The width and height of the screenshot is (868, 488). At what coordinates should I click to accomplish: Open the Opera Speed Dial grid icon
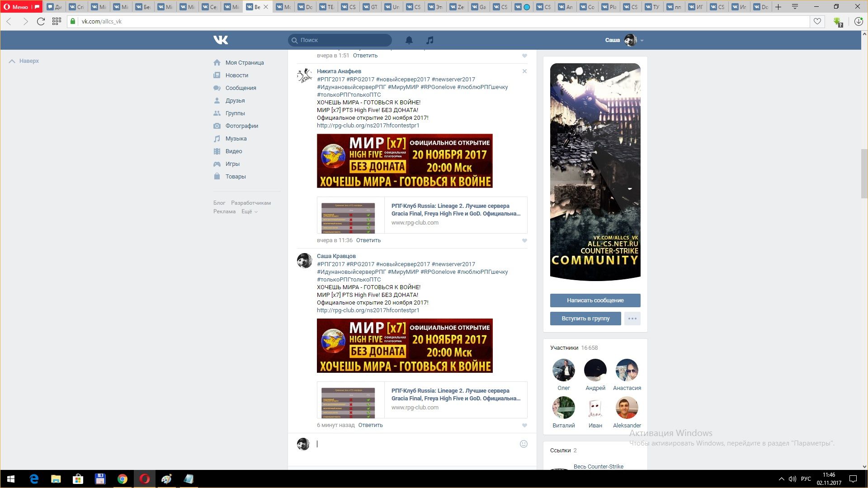click(x=57, y=21)
